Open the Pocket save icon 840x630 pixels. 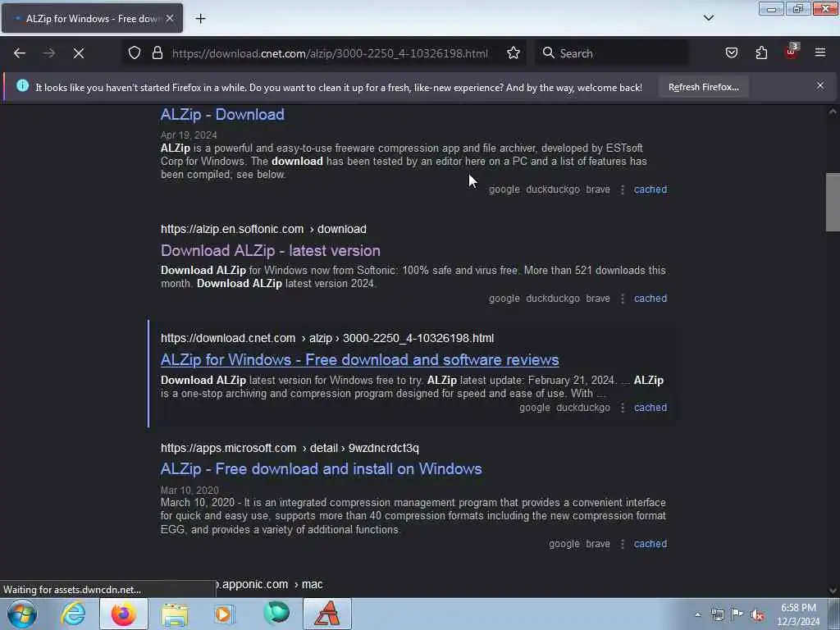click(x=731, y=52)
